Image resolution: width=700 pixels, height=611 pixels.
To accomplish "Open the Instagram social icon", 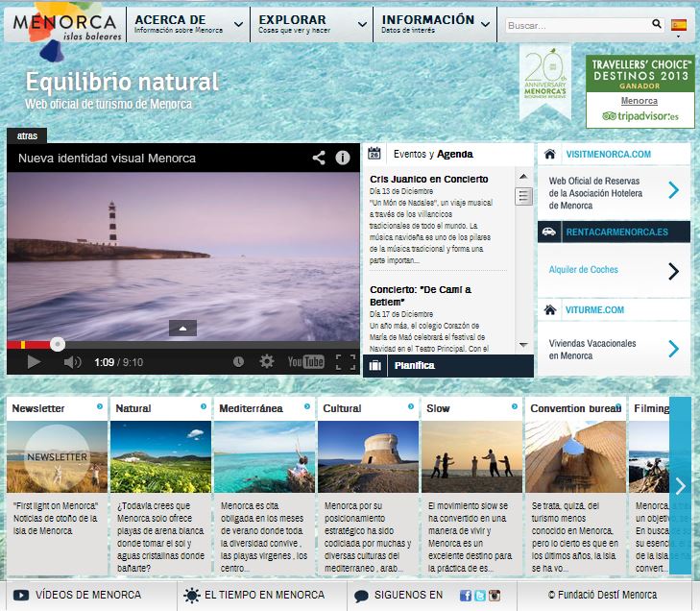I will click(495, 596).
